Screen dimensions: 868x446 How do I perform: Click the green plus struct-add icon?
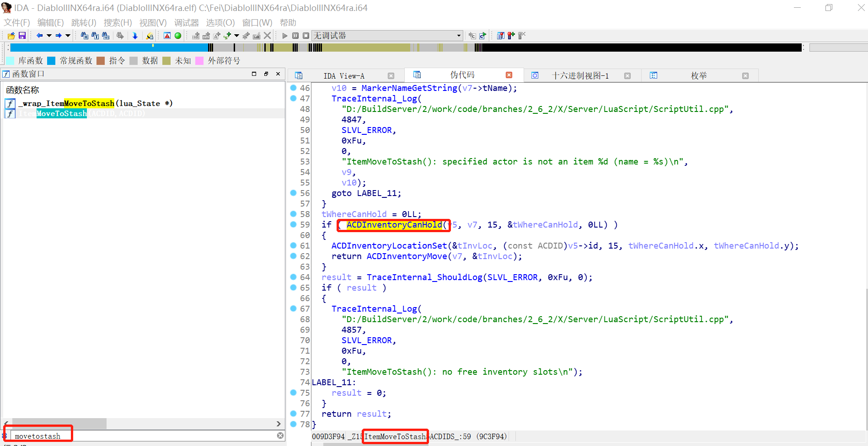point(227,36)
